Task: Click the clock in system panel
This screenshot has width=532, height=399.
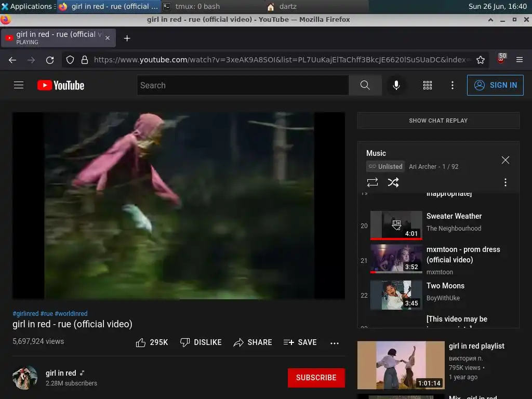Action: pos(497,6)
